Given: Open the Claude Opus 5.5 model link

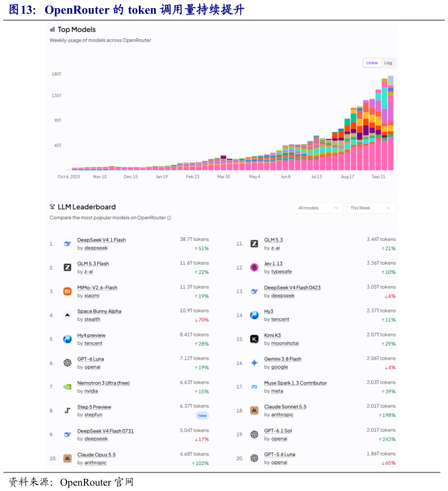Looking at the screenshot, I should coord(97,455).
